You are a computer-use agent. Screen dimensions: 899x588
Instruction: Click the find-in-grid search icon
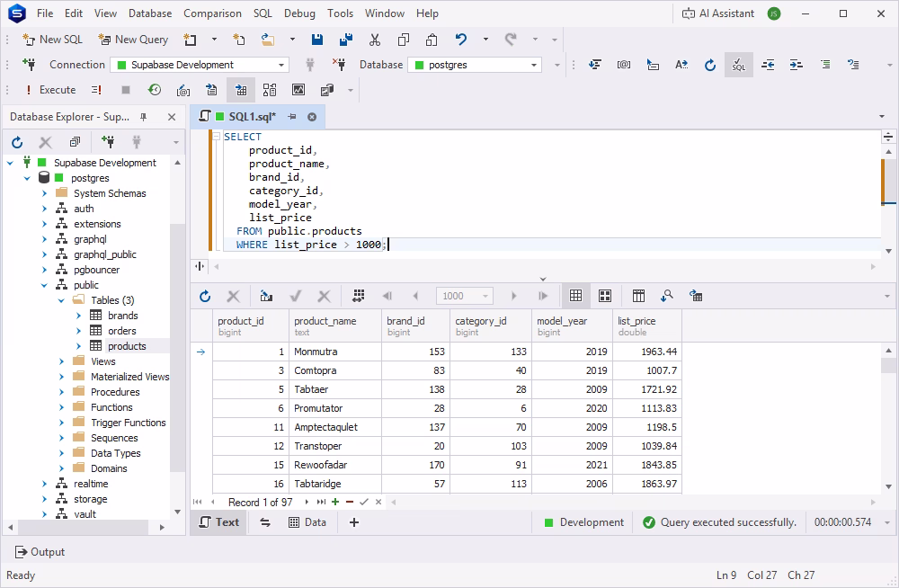(x=667, y=296)
